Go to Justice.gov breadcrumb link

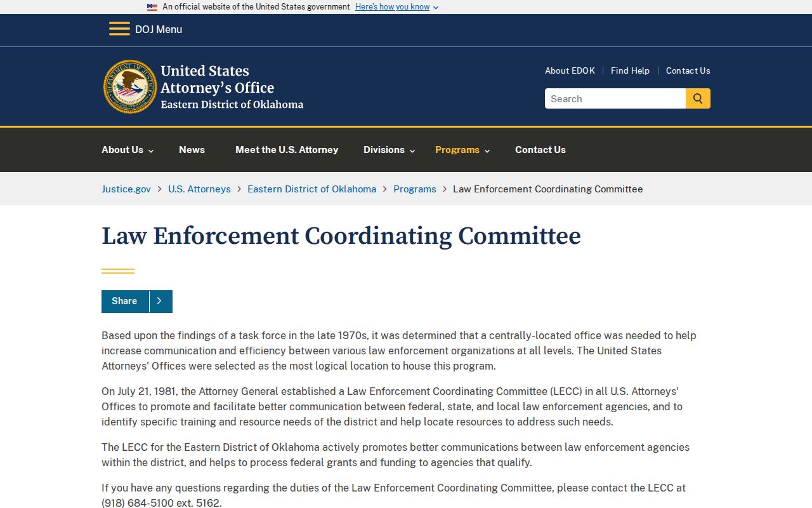(x=126, y=189)
